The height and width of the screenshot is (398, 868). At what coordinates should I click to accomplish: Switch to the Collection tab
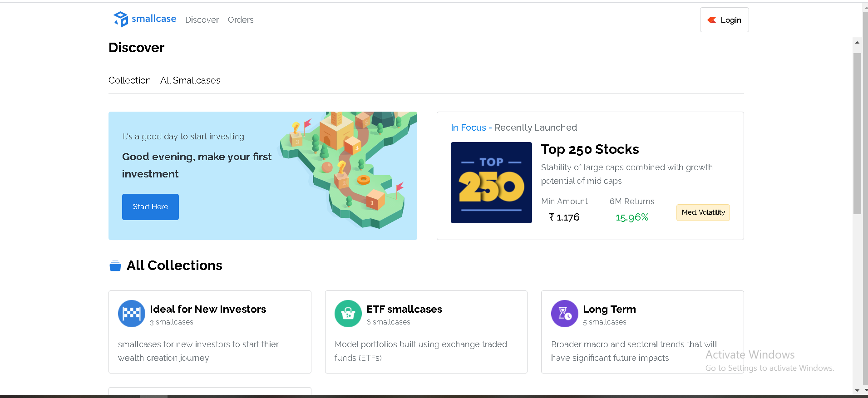129,80
